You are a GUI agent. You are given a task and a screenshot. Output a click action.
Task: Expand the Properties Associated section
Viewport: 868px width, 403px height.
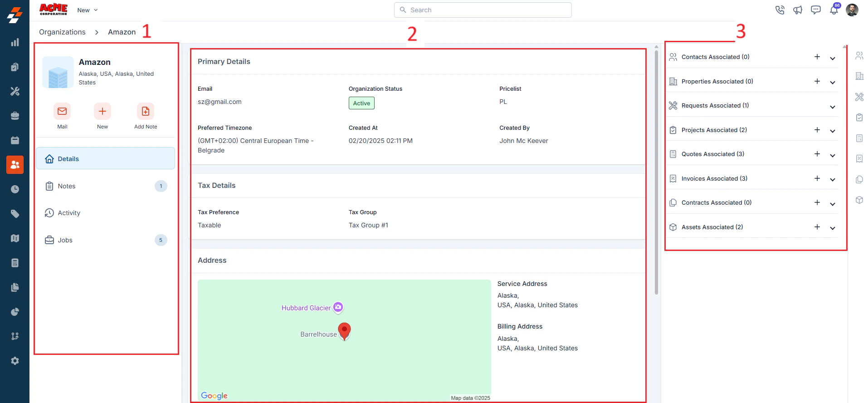(x=833, y=82)
